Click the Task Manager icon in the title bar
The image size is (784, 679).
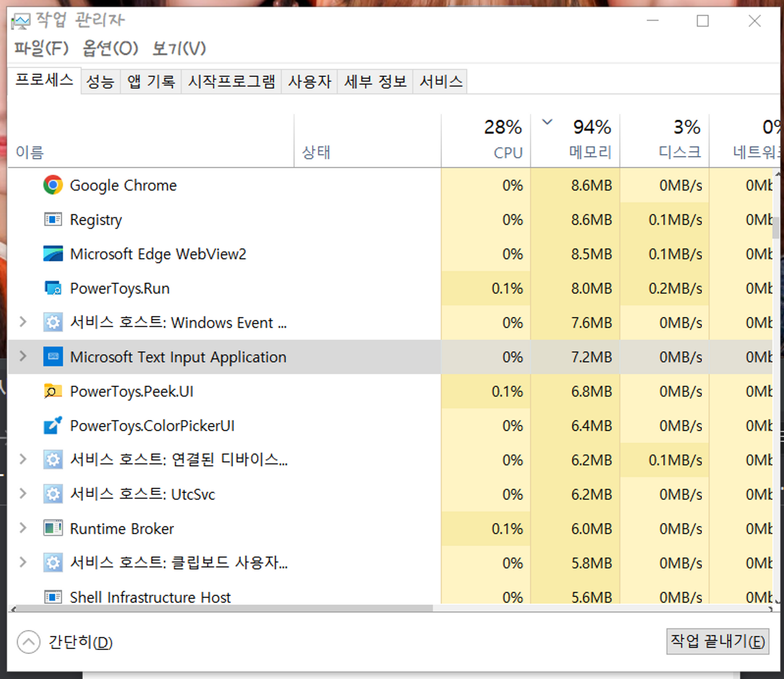coord(20,20)
